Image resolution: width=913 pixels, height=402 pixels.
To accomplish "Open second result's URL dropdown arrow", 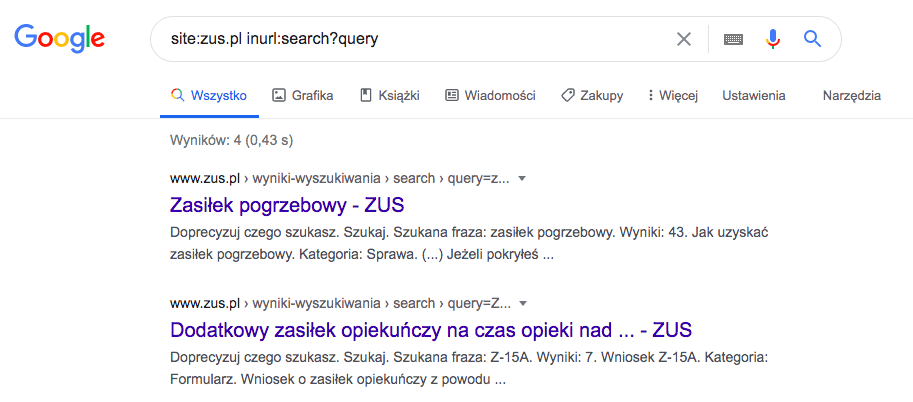I will pos(522,303).
